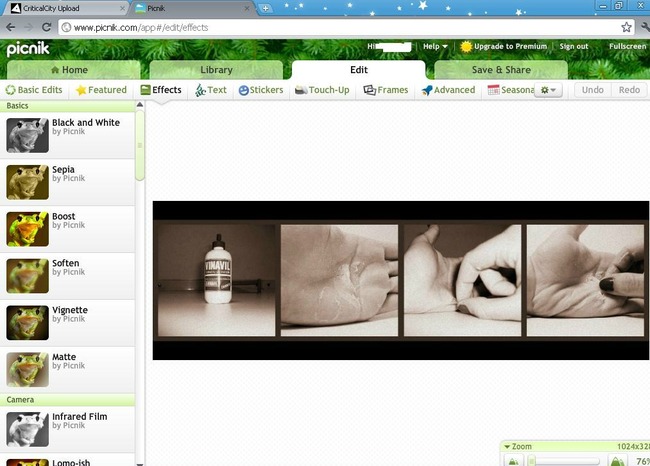Click the effects list scroll up arrow

(140, 105)
